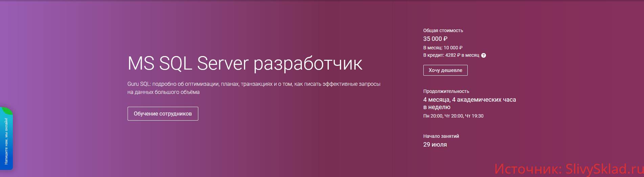Screen dimensions: 644x177
Task: Open the "Напишите нам, мы онлайн!" chat widget
Action: (6, 138)
